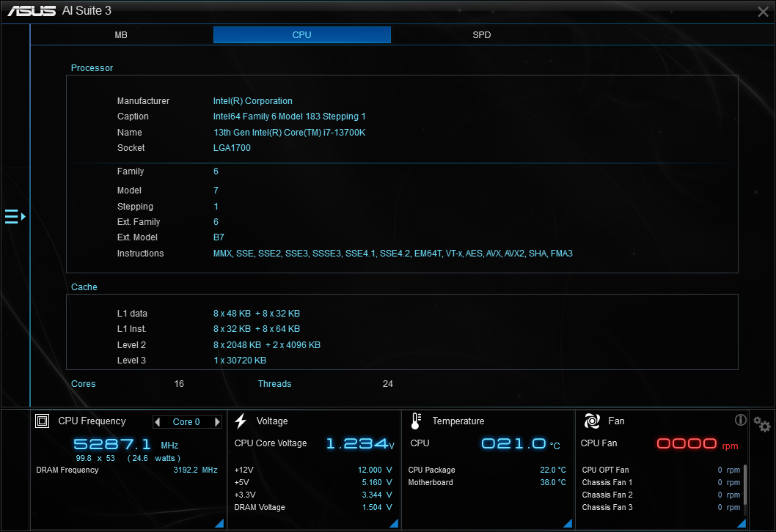This screenshot has height=532, width=776.
Task: Go to next core with right arrow
Action: [217, 422]
